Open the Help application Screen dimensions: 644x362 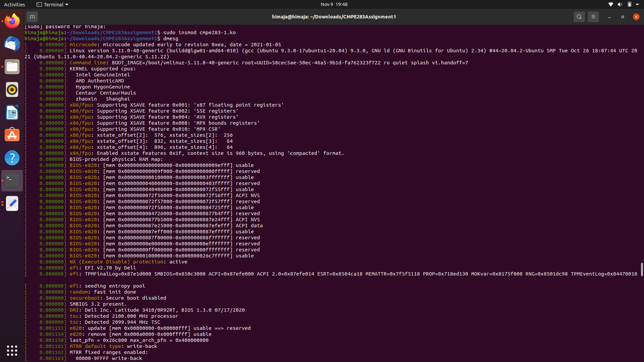point(12,158)
